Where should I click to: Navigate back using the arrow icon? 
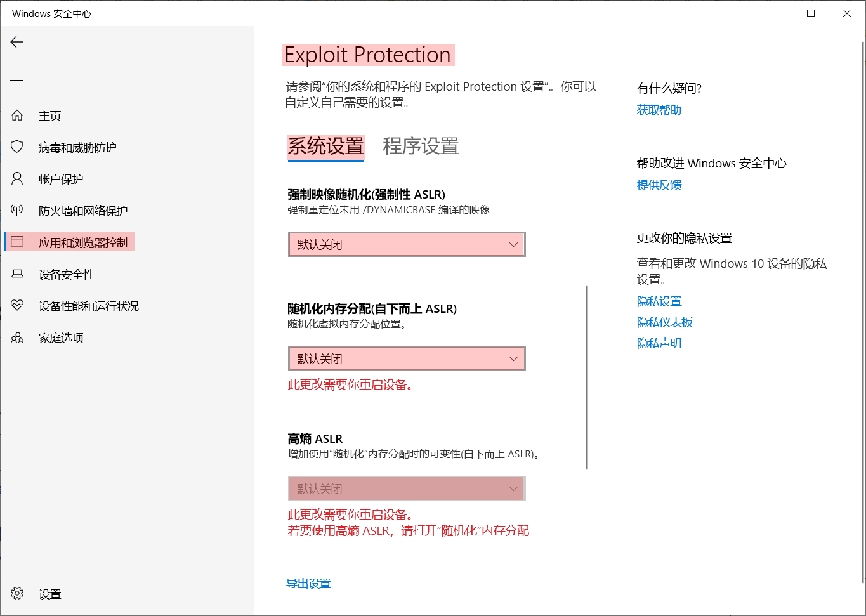[16, 42]
